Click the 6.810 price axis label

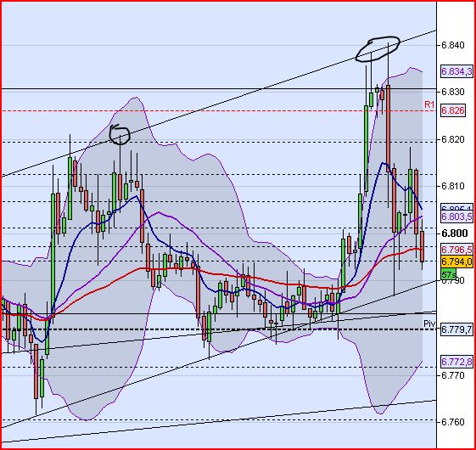(453, 186)
